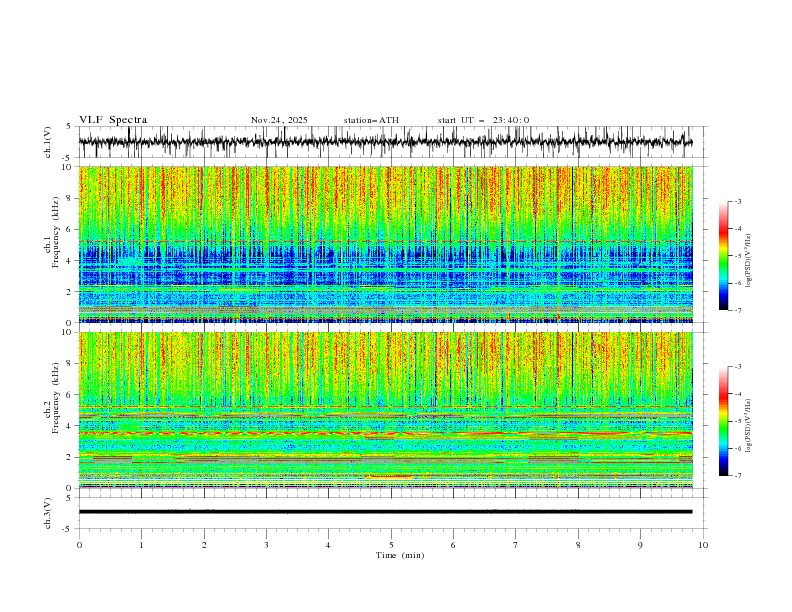Select the "start UT = 23:40:0" text
This screenshot has width=792, height=612.
(483, 120)
